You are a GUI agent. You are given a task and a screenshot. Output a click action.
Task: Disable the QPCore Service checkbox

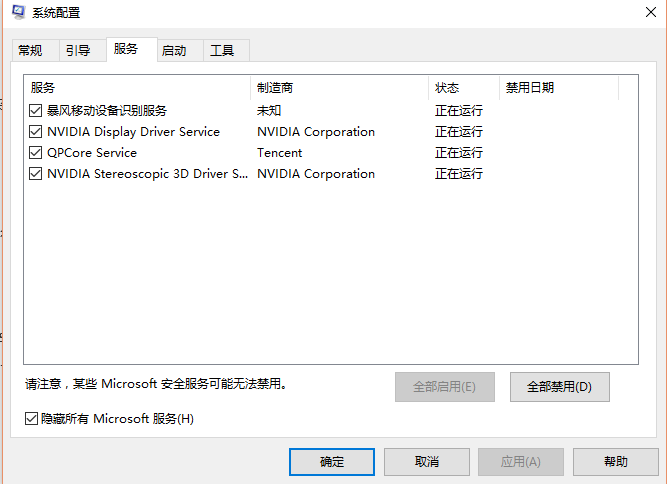click(x=36, y=153)
